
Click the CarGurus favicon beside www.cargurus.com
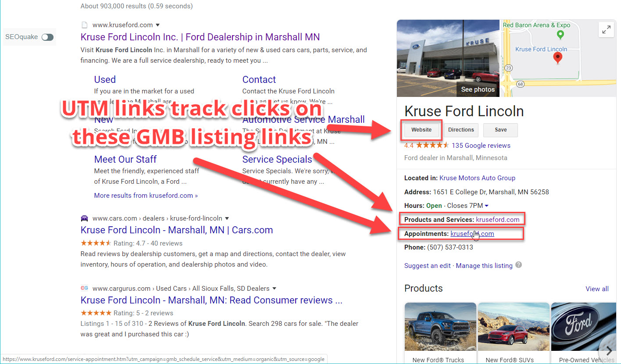(84, 288)
